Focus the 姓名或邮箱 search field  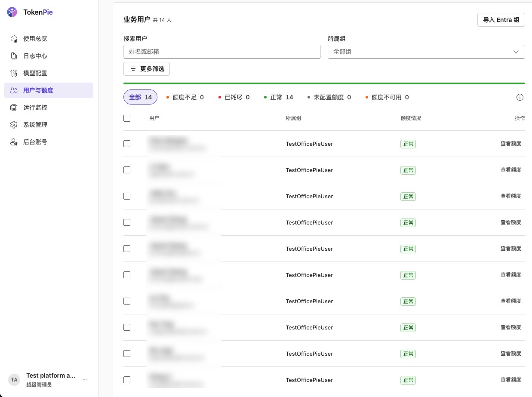pos(222,52)
